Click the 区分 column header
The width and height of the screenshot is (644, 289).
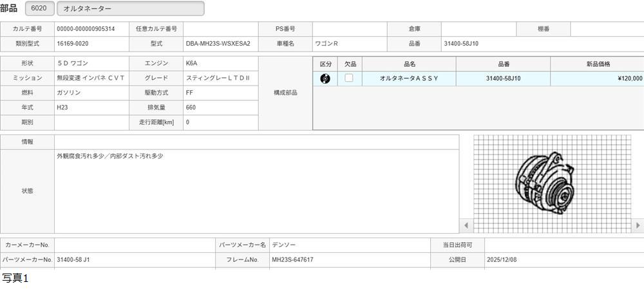coord(325,64)
